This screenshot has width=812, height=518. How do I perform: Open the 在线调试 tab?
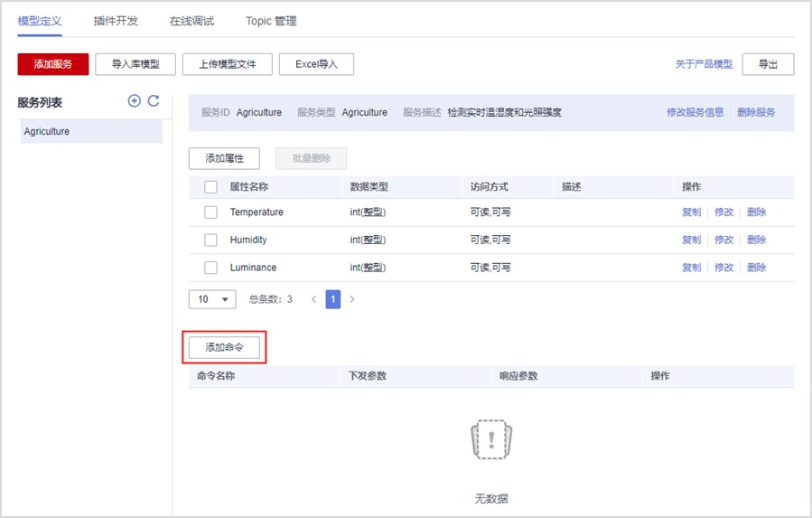[191, 21]
